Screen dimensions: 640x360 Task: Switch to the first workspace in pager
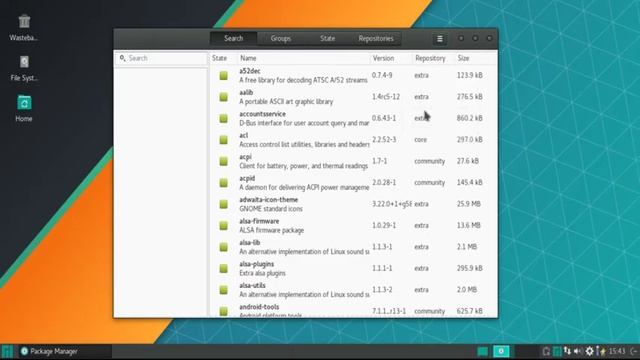[x=482, y=351]
